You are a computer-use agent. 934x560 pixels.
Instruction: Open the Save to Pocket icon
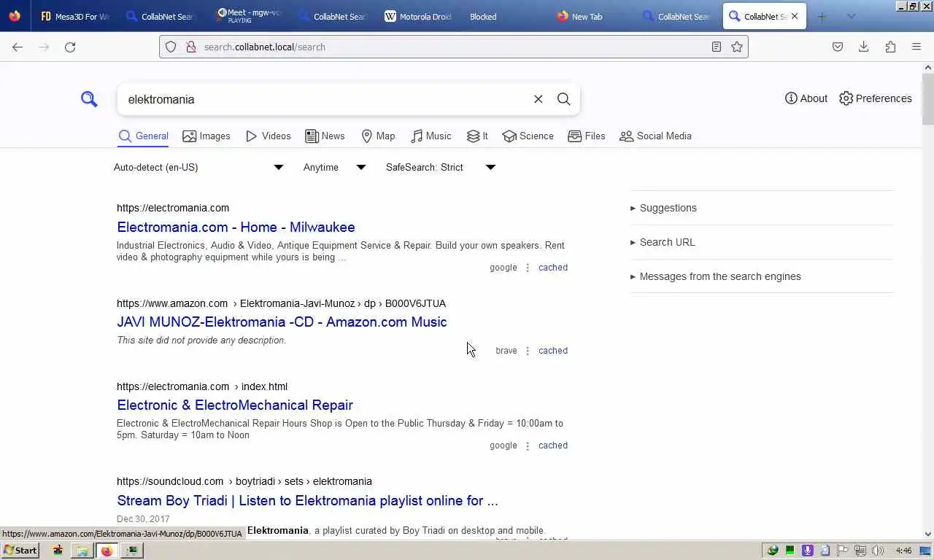(x=838, y=47)
